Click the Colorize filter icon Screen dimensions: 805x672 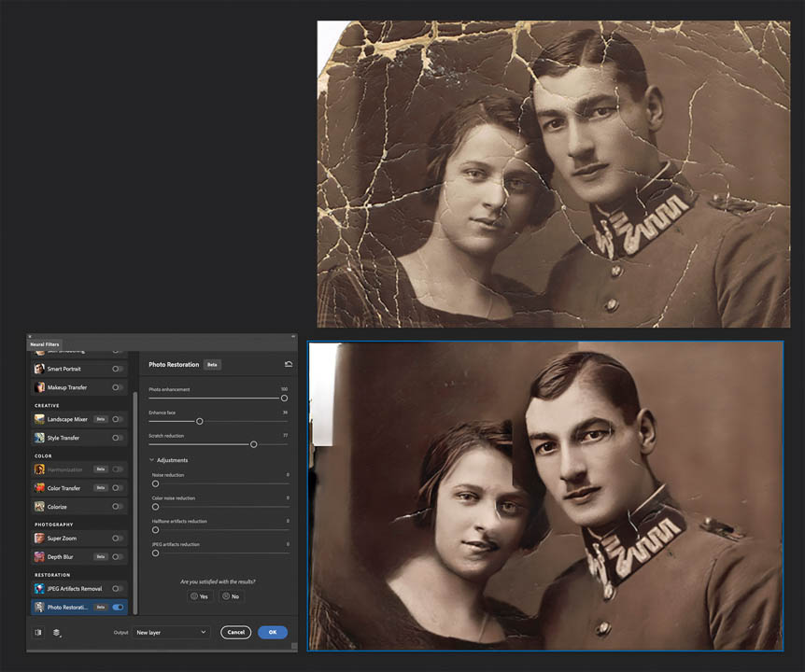coord(39,507)
